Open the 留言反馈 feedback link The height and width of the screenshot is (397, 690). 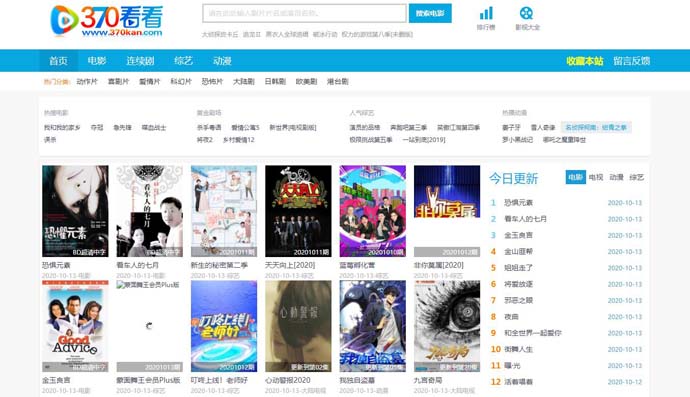pos(631,61)
